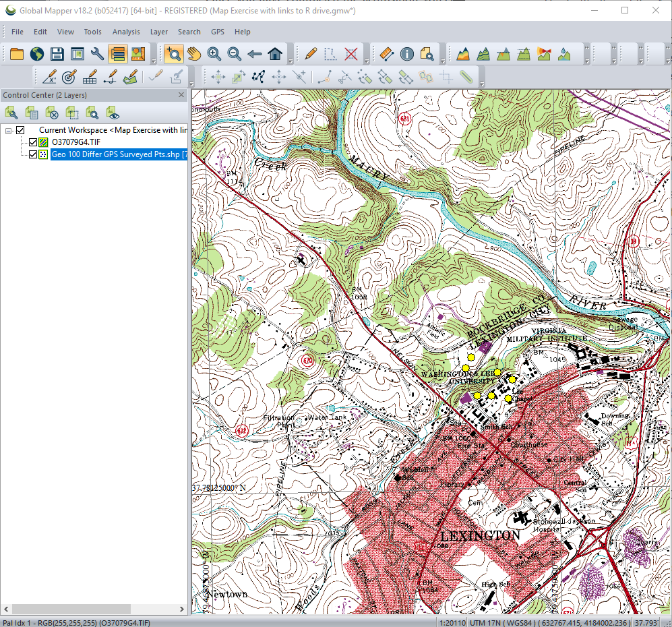Select the Geo 100 Differ GPS Surveyed Pts.shp layer
672x627 pixels.
click(x=119, y=154)
